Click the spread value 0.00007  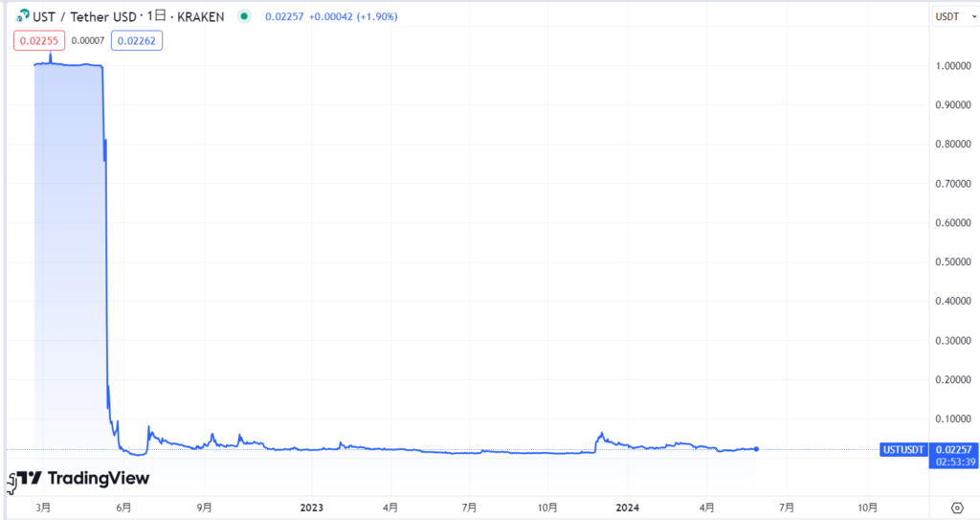(x=87, y=40)
